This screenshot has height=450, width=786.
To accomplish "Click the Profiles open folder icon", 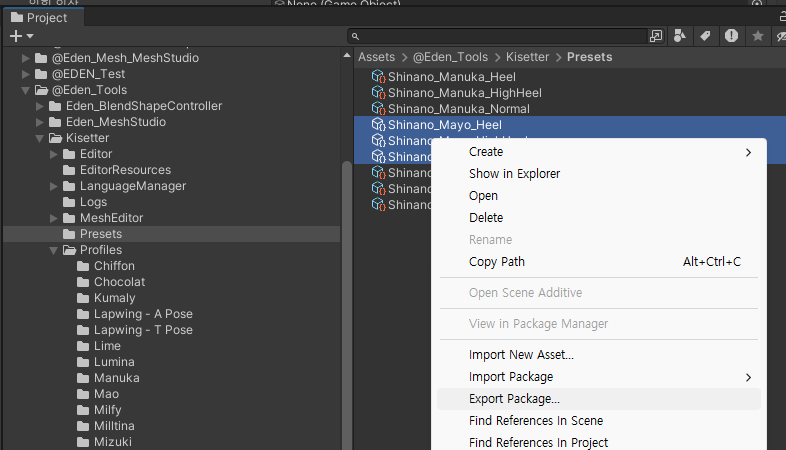I will pyautogui.click(x=69, y=250).
